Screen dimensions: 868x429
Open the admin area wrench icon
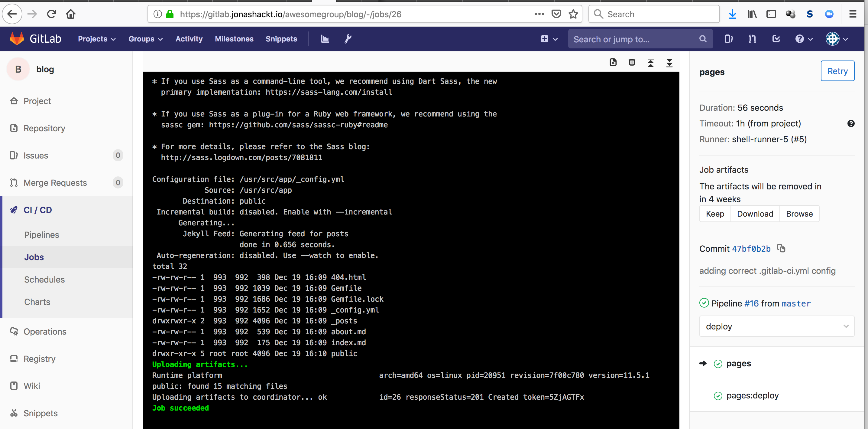pyautogui.click(x=348, y=39)
